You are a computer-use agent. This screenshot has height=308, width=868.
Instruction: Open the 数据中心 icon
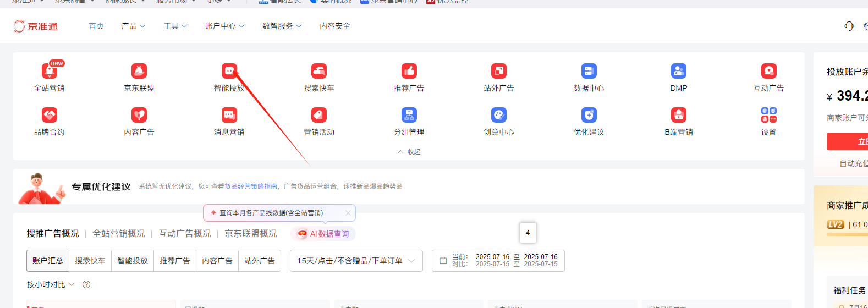coord(589,71)
